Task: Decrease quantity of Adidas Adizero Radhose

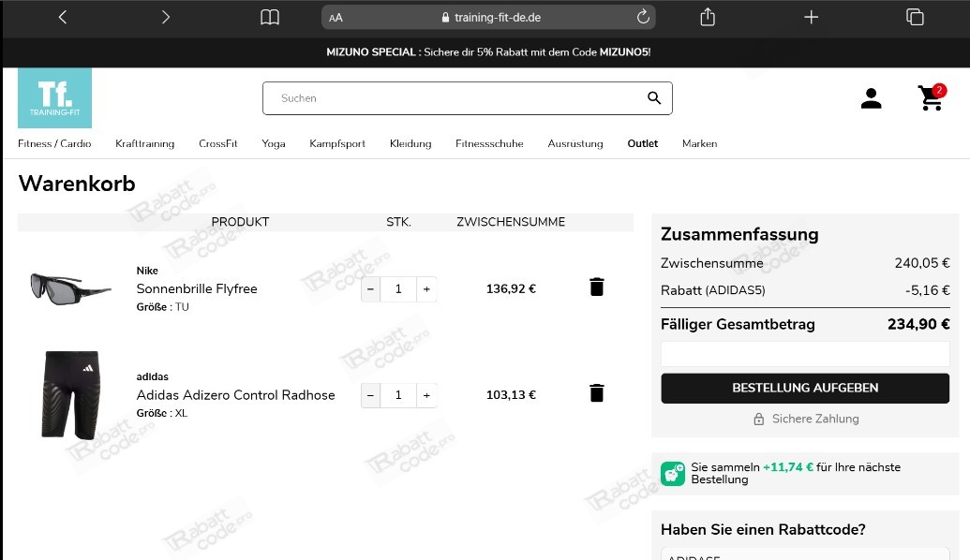Action: coord(370,395)
